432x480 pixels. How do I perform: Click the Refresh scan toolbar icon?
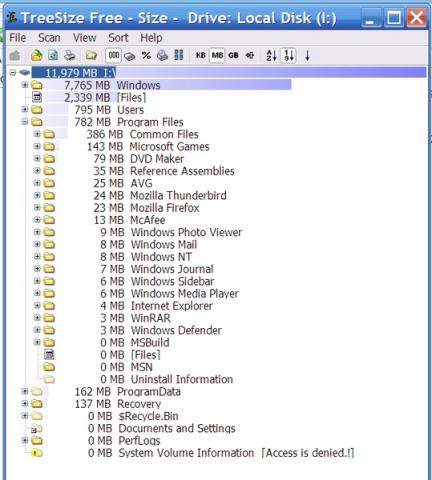tap(53, 55)
